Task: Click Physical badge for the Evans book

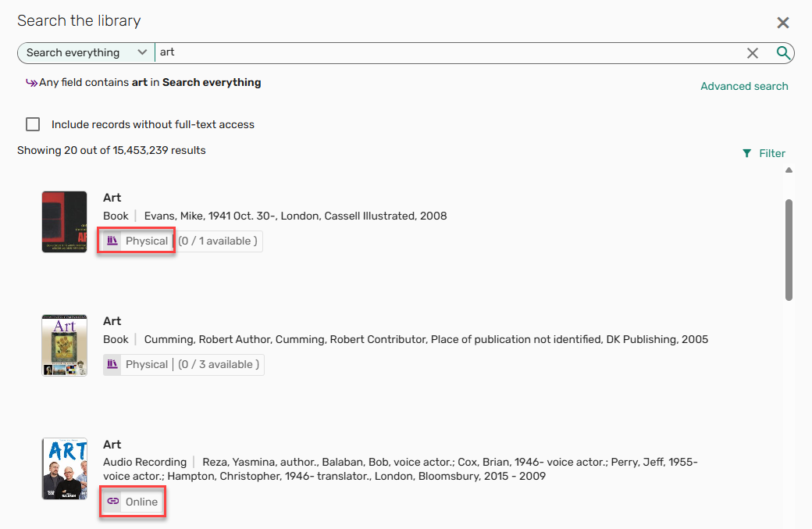Action: pos(136,241)
